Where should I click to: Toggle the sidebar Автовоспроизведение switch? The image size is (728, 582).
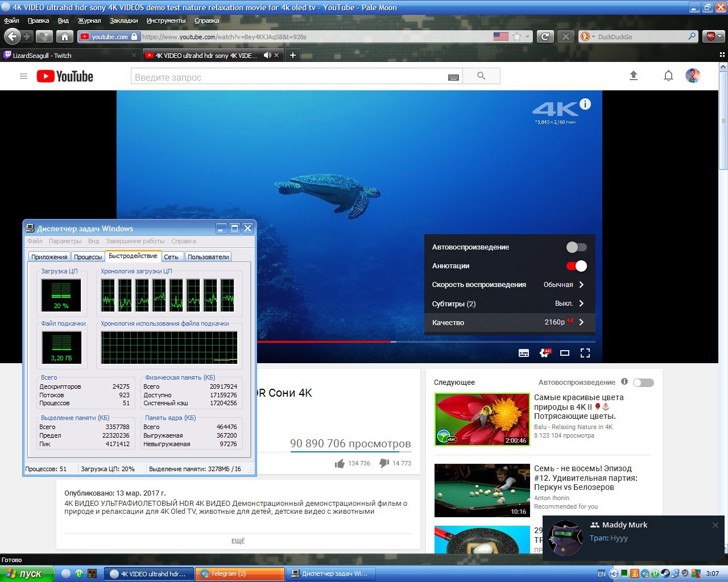pyautogui.click(x=643, y=383)
